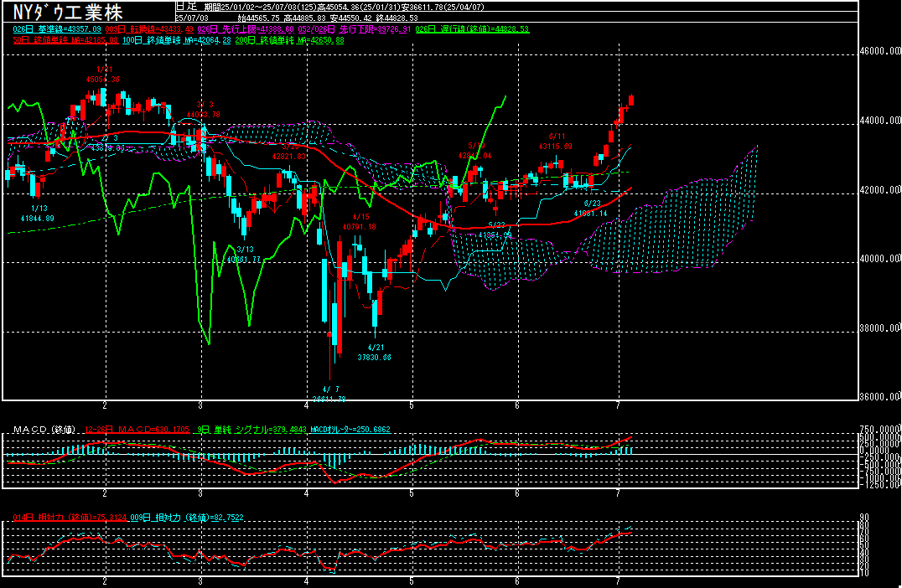Open the '026日 遅行線(終値)=44828.53' indicator link
This screenshot has width=902, height=588.
(472, 28)
